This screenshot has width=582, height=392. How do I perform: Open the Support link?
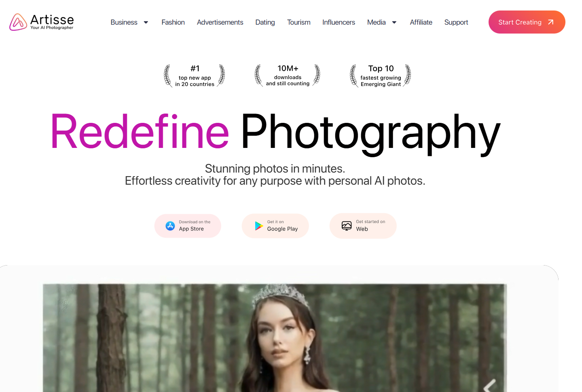click(x=456, y=22)
